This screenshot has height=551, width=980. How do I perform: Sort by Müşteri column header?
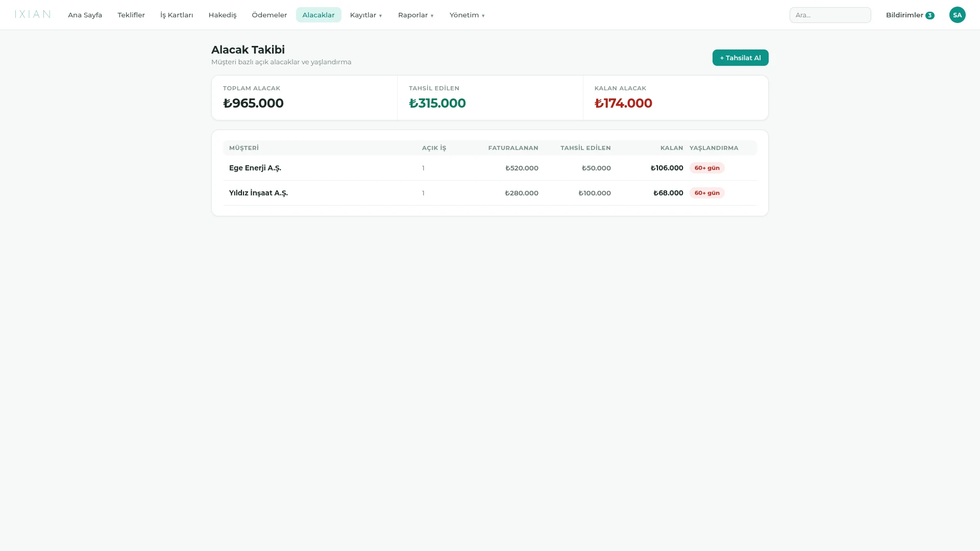click(x=244, y=148)
